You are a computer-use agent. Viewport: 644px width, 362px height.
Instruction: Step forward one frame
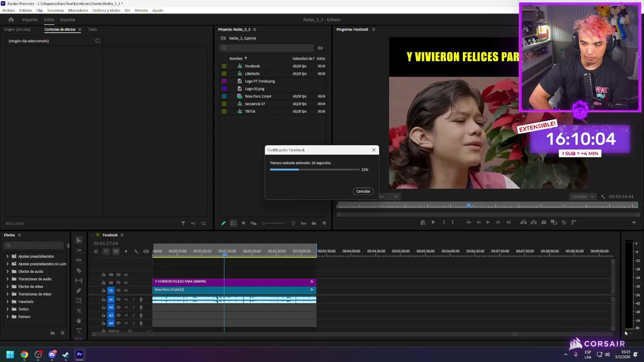498,222
